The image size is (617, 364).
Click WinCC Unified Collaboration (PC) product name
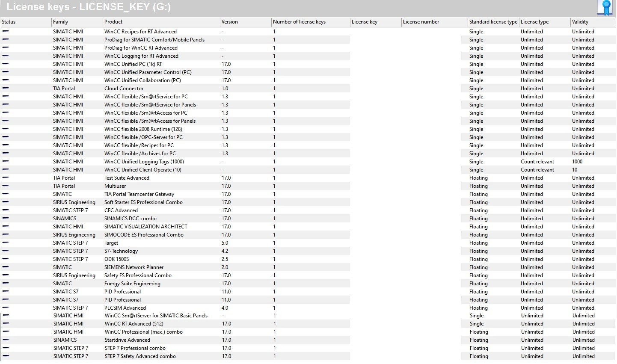pyautogui.click(x=142, y=80)
